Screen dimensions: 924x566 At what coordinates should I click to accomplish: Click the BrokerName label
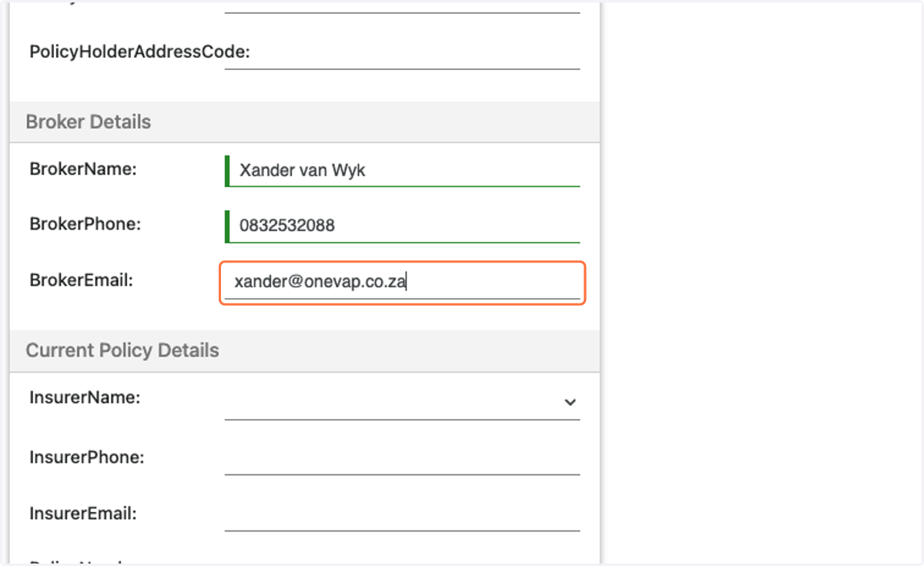pos(83,169)
